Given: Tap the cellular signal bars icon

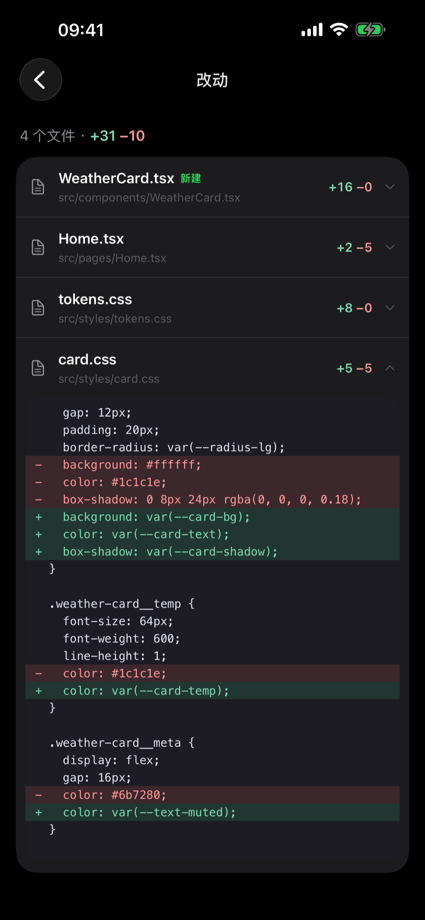Looking at the screenshot, I should click(312, 30).
